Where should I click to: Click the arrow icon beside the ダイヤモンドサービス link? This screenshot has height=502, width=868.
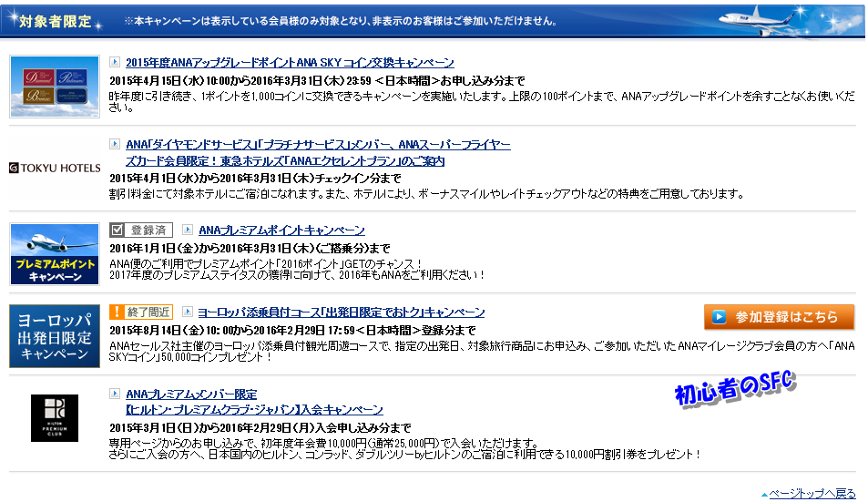[x=115, y=144]
